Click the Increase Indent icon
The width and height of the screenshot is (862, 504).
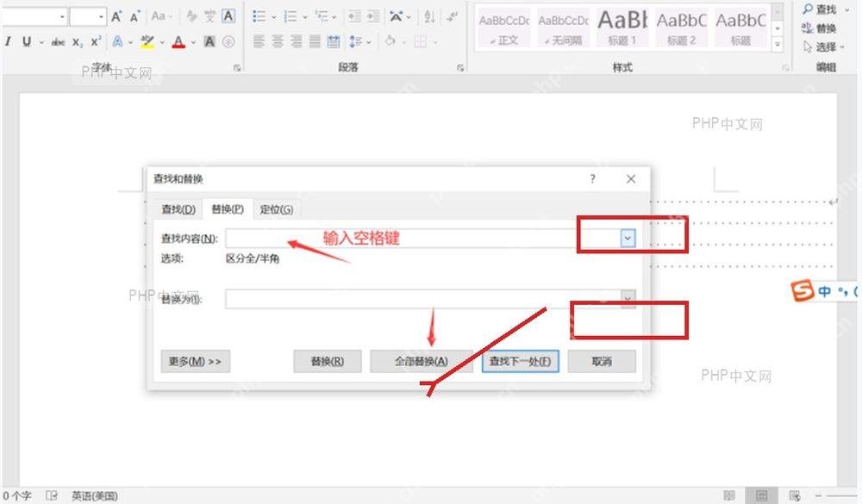pyautogui.click(x=373, y=16)
